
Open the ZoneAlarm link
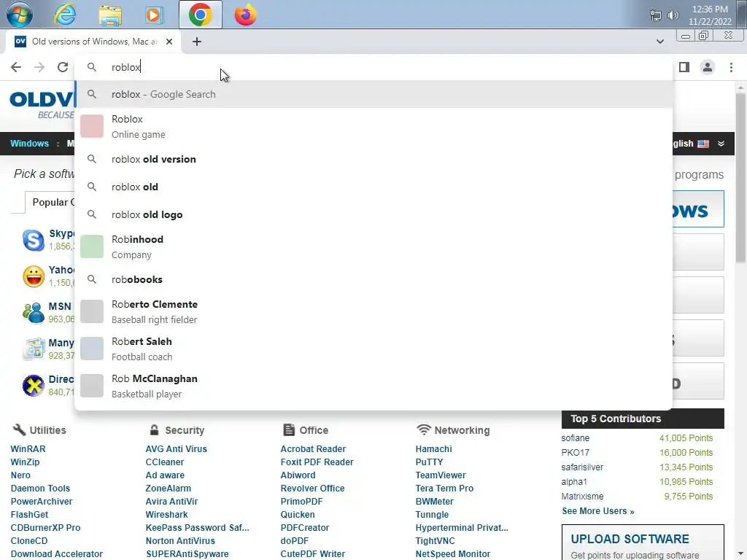tap(169, 488)
